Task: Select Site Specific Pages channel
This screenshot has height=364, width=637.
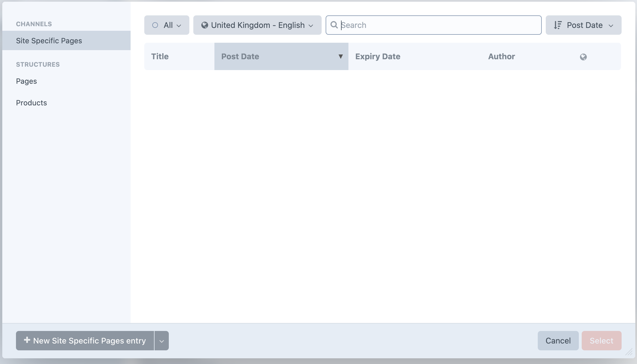Action: click(x=66, y=40)
